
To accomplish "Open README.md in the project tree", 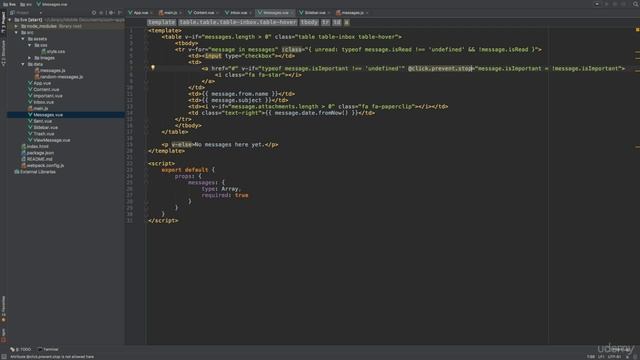I will 37,159.
